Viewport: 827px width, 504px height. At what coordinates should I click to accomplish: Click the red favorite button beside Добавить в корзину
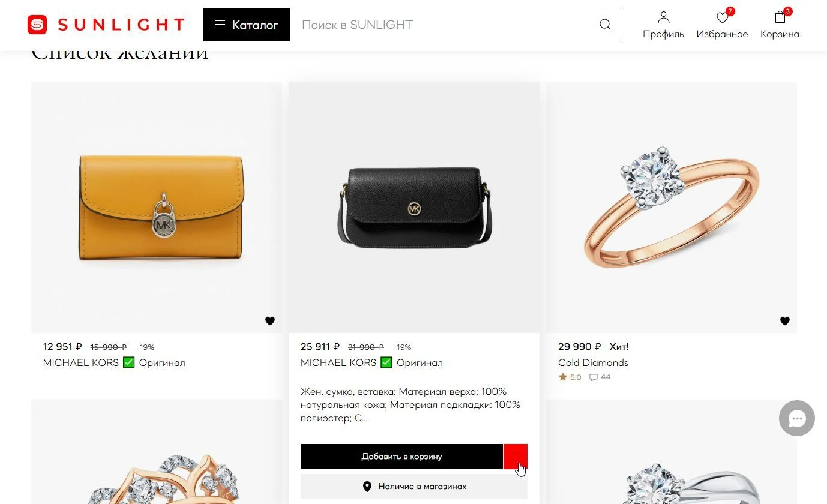tap(516, 457)
